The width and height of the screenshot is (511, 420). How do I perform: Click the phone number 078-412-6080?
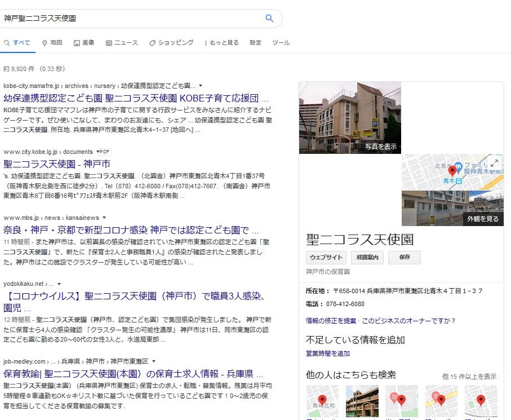click(x=345, y=304)
